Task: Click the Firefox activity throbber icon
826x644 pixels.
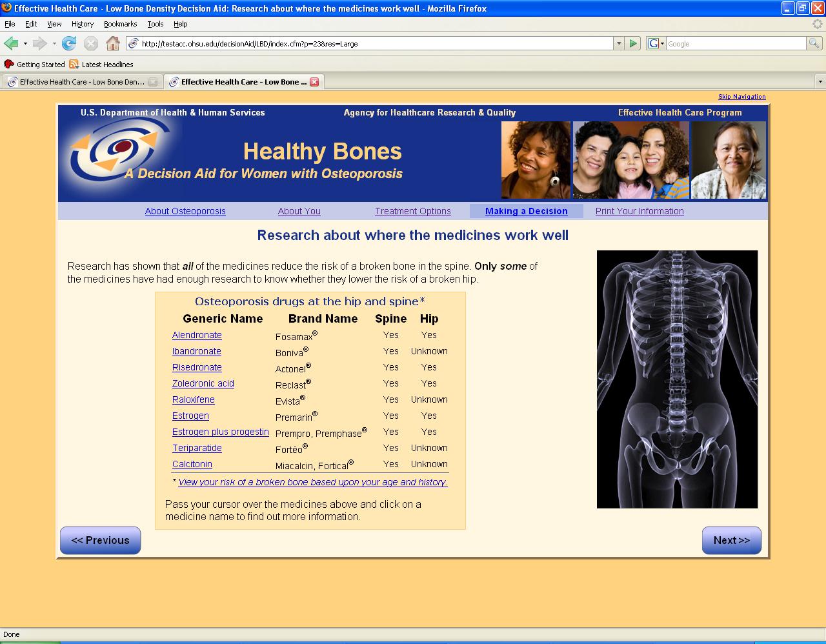Action: coord(819,24)
